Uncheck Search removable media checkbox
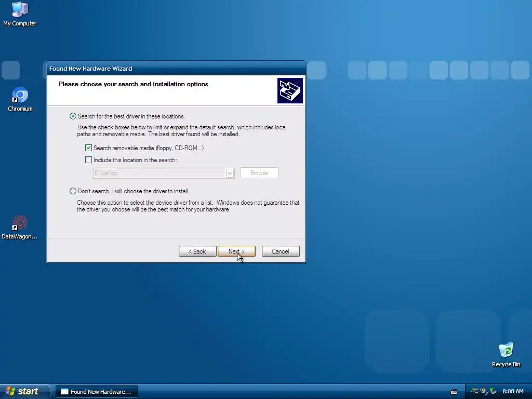 (88, 148)
